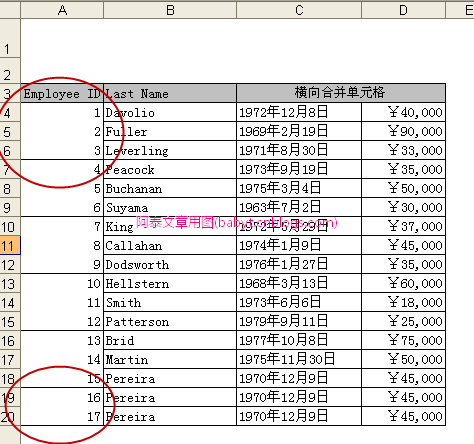
Task: Click date cell 1972年12月8日
Action: 299,112
